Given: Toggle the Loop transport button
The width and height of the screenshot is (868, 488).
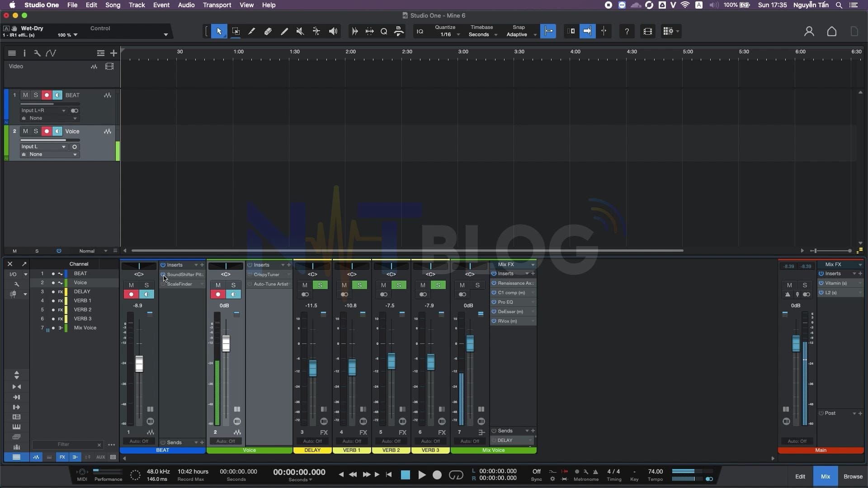Looking at the screenshot, I should (x=456, y=475).
